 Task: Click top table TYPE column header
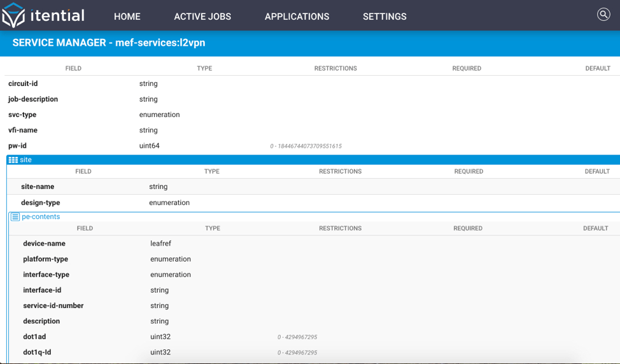pos(204,68)
